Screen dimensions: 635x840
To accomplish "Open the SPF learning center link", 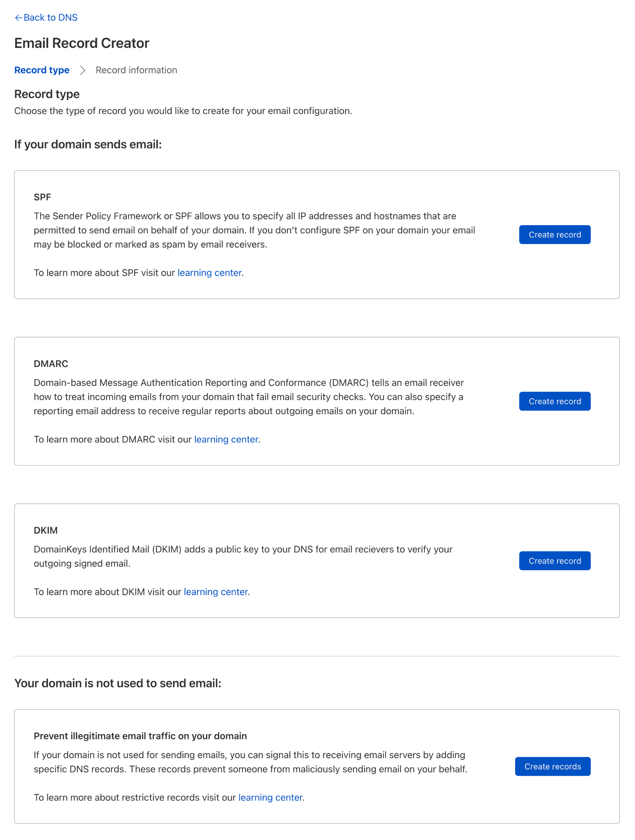I will pos(209,273).
